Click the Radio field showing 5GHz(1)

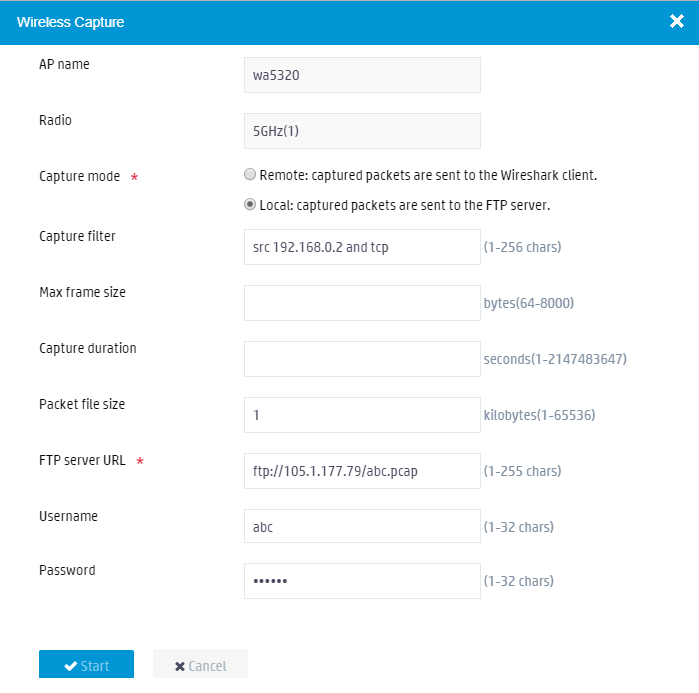point(362,131)
